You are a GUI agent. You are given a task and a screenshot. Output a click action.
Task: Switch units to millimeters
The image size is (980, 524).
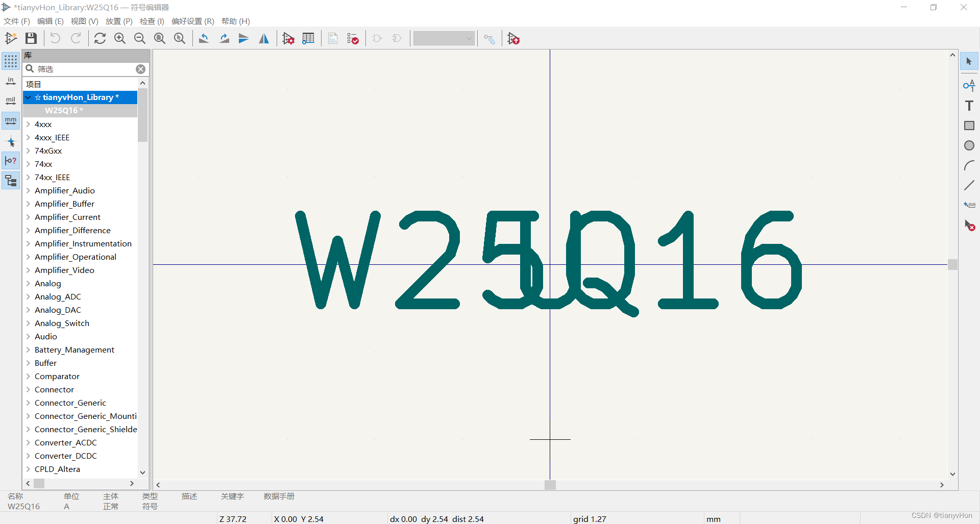click(x=11, y=121)
